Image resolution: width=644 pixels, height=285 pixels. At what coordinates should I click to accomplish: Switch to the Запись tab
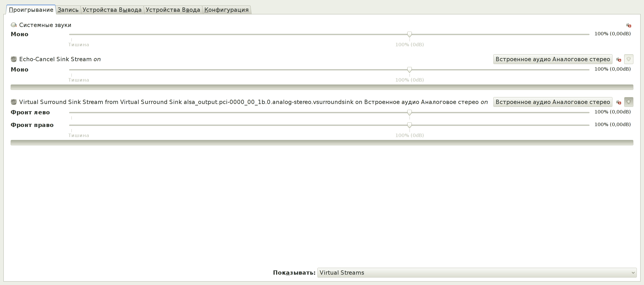[68, 10]
